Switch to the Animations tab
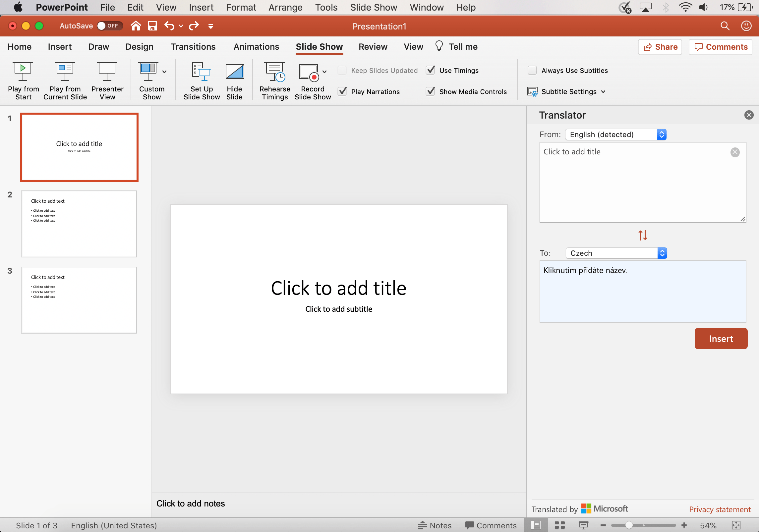Viewport: 759px width, 532px height. point(256,47)
